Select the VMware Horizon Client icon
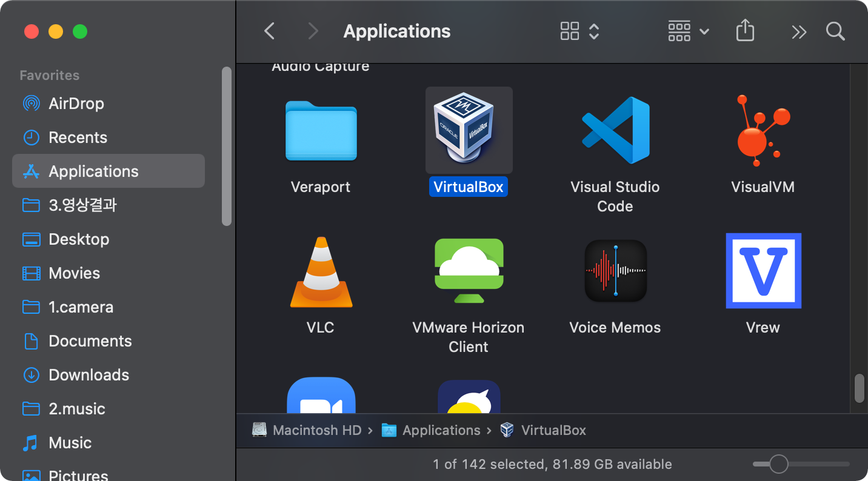 [x=469, y=271]
